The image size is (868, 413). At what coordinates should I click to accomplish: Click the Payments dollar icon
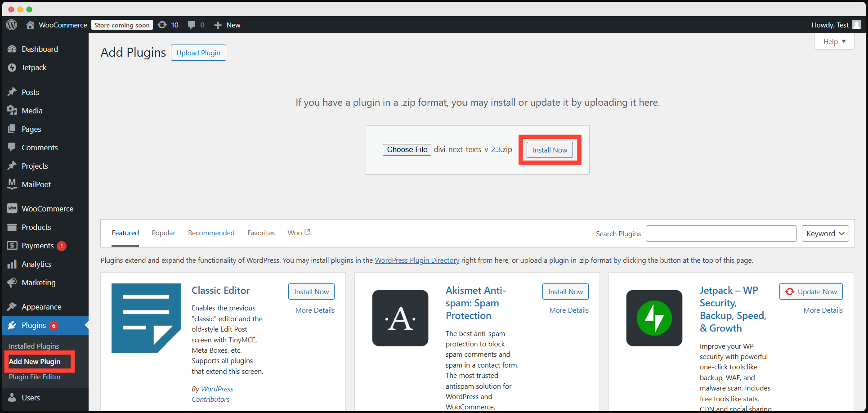coord(12,246)
